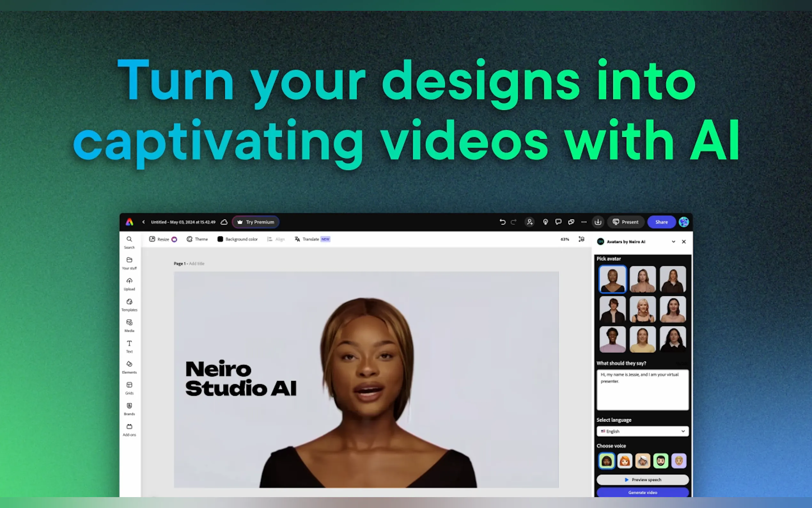Click the Preview speech button
Image resolution: width=812 pixels, height=508 pixels.
[643, 480]
